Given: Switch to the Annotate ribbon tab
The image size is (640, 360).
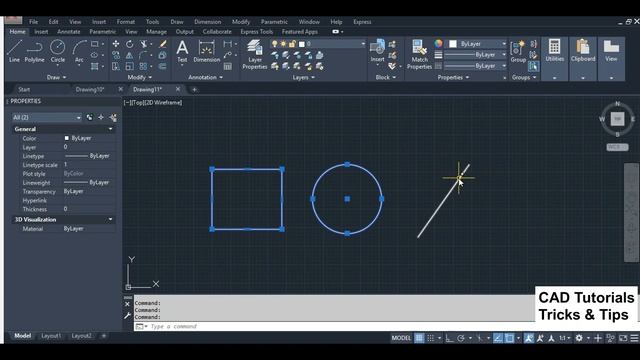Looking at the screenshot, I should coord(69,31).
